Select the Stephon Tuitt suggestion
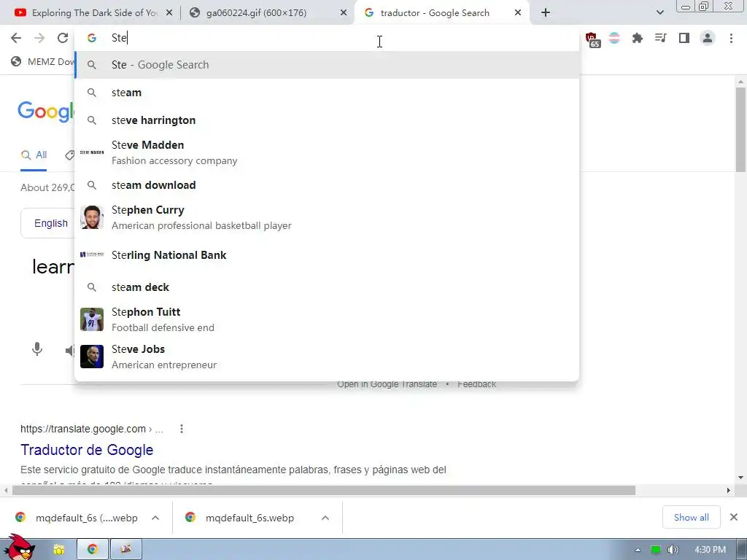 tap(327, 319)
